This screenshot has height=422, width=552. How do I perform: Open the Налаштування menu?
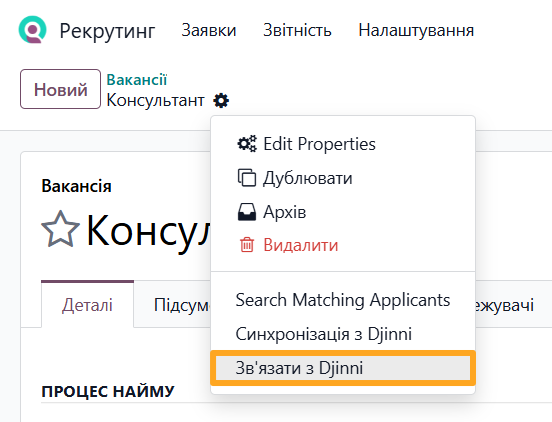(416, 30)
